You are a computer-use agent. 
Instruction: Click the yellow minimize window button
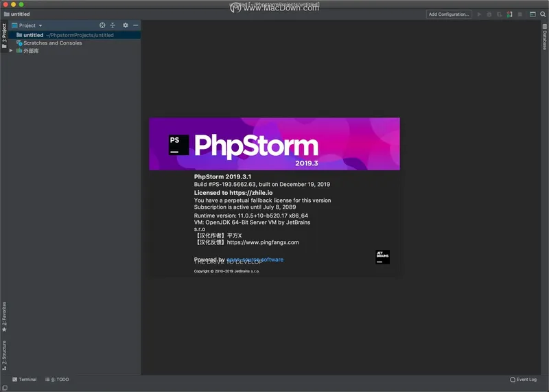(13, 4)
